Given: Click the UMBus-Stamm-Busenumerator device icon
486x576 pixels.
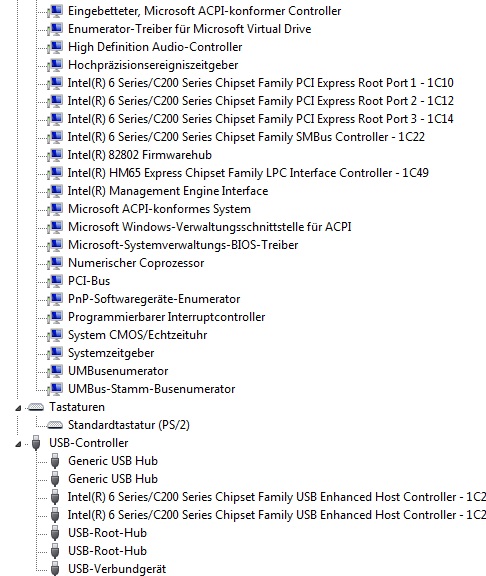Looking at the screenshot, I should [x=55, y=389].
